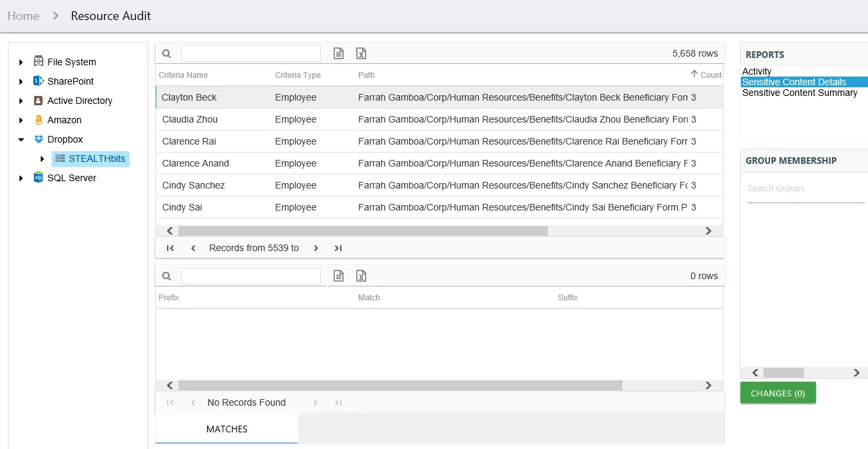
Task: Click the Dropbox logo icon
Action: point(38,139)
